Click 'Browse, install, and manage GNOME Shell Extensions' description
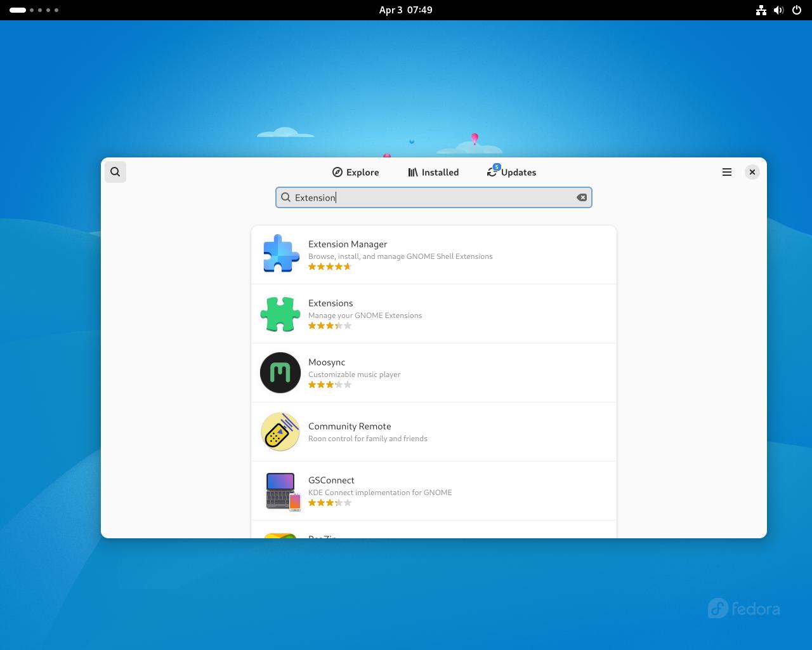 pyautogui.click(x=400, y=256)
